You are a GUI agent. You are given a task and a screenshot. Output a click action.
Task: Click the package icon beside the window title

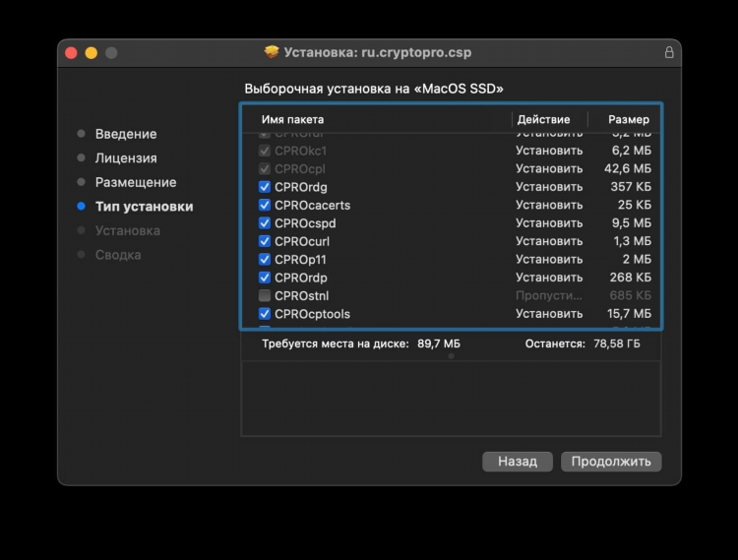point(272,52)
